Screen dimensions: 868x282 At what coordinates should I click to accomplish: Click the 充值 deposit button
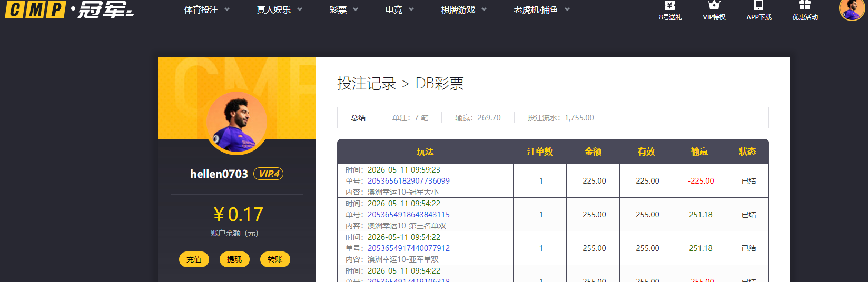tap(194, 259)
